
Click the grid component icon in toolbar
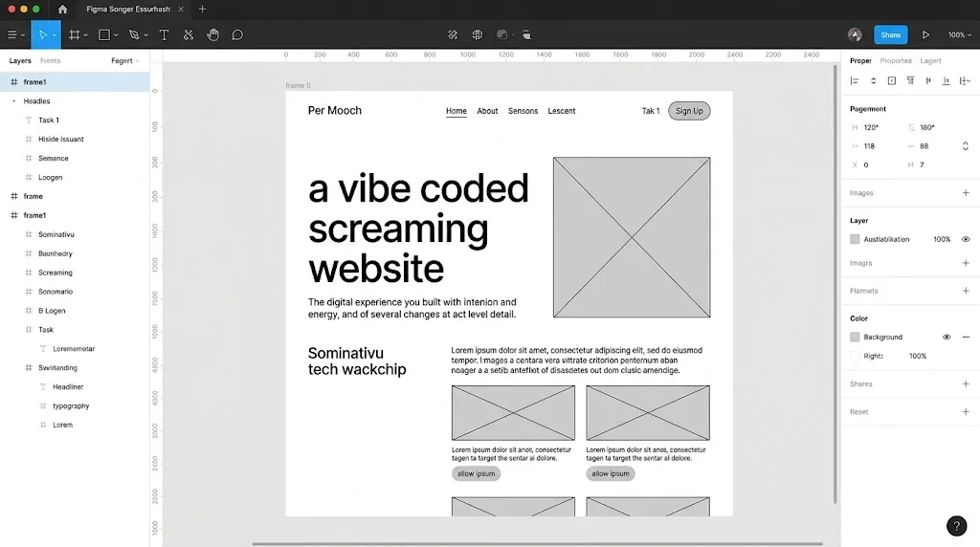click(x=478, y=35)
